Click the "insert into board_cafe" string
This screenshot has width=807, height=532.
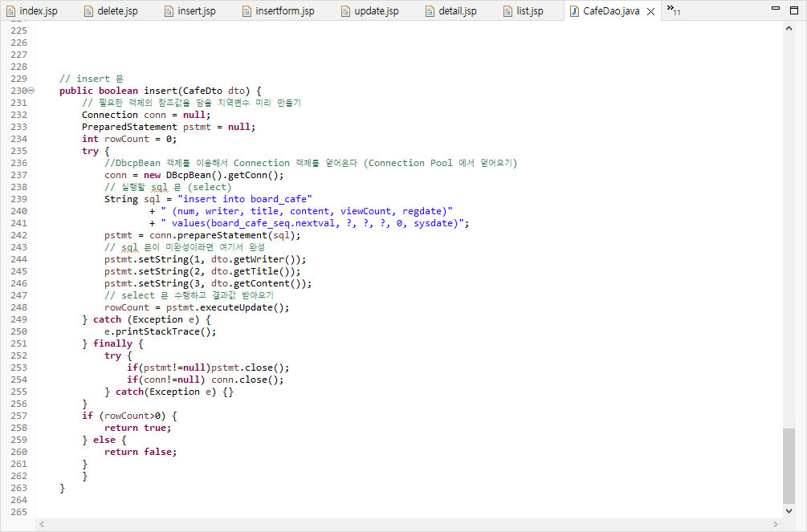[x=245, y=199]
